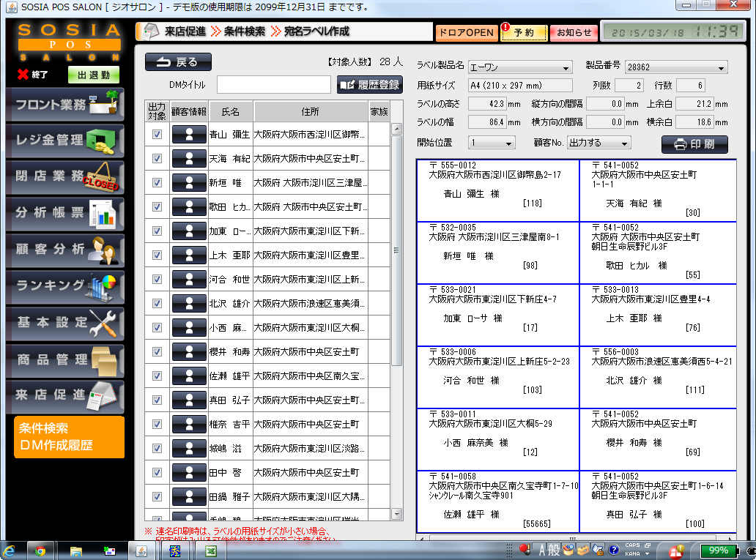Image resolution: width=756 pixels, height=560 pixels.
Task: Open customer info icon for 新垣 唯
Action: point(189,183)
